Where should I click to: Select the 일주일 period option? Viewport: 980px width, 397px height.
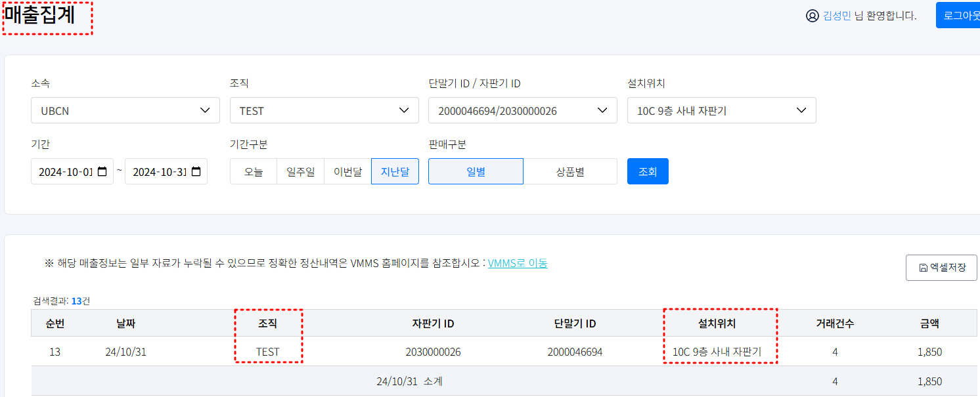(x=300, y=171)
